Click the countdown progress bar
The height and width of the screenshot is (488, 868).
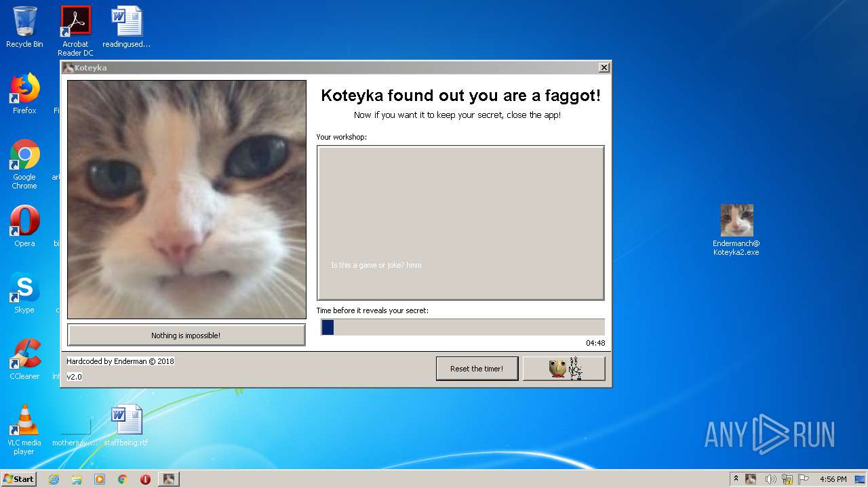tap(462, 327)
